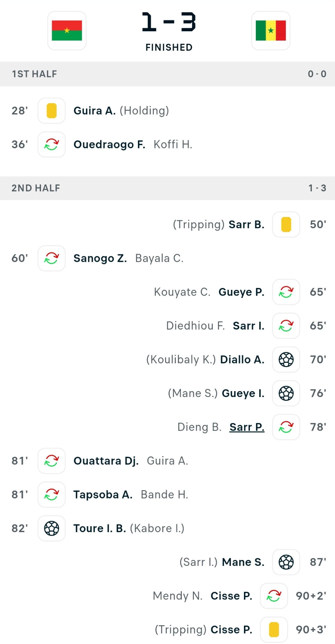This screenshot has height=644, width=335.
Task: Tap the Senegal flag logo
Action: click(x=271, y=31)
